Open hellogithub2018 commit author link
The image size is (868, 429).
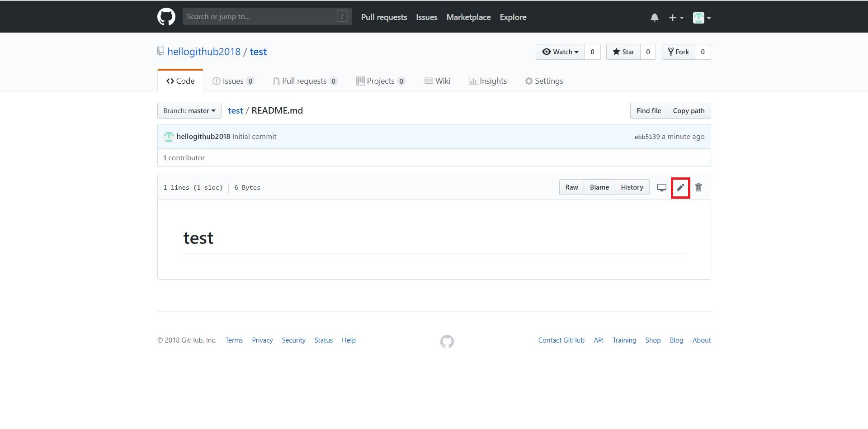203,137
